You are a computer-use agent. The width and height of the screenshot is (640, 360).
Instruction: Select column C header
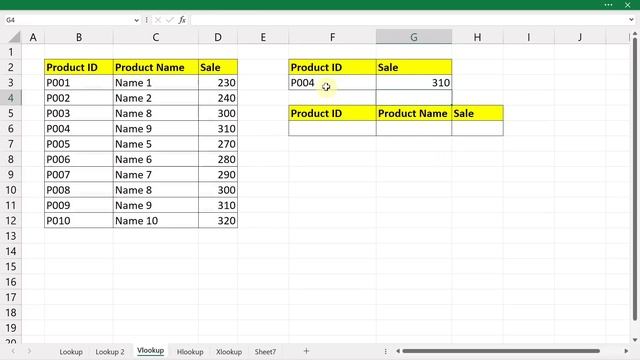[x=156, y=38]
